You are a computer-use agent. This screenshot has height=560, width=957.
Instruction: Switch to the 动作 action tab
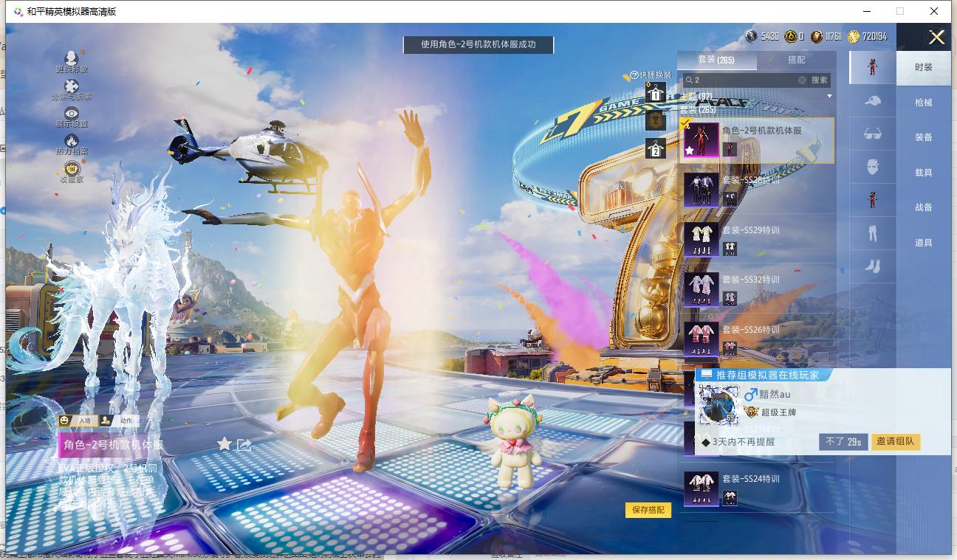[118, 421]
